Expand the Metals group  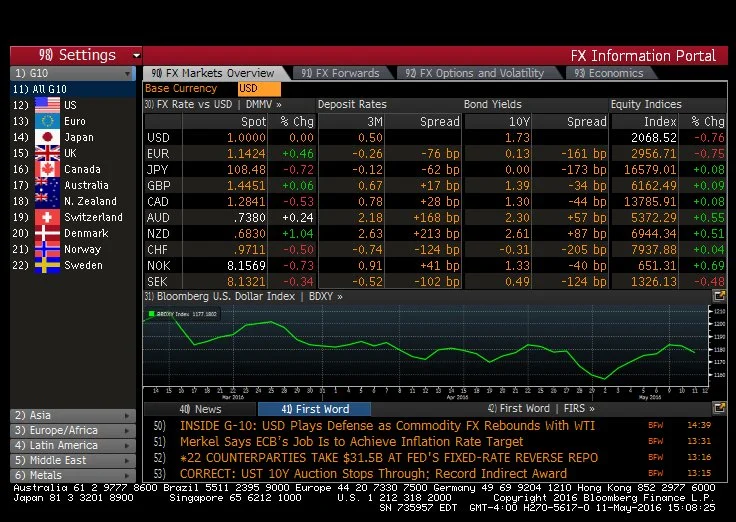tap(73, 476)
